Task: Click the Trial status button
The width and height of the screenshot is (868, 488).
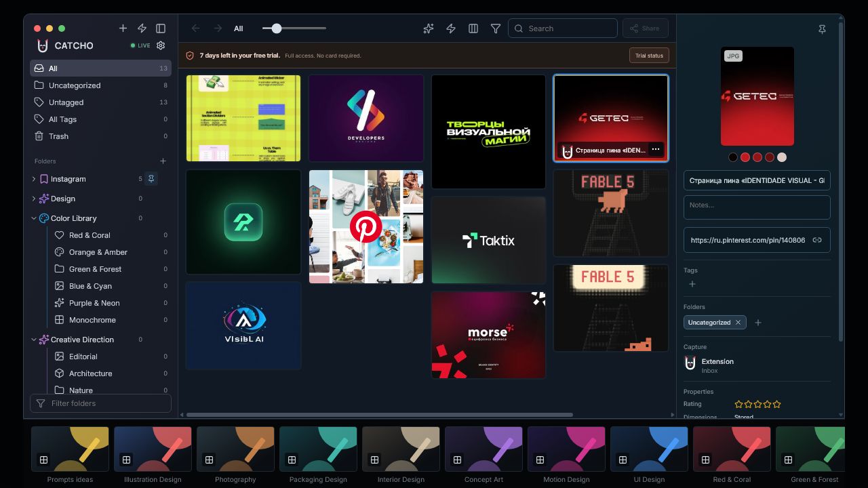Action: pyautogui.click(x=649, y=56)
